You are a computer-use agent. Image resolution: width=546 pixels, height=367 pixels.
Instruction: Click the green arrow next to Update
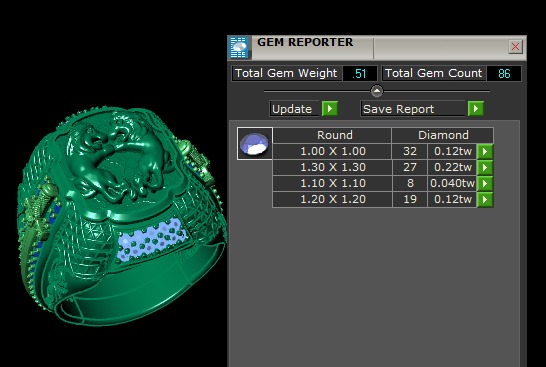[x=330, y=108]
